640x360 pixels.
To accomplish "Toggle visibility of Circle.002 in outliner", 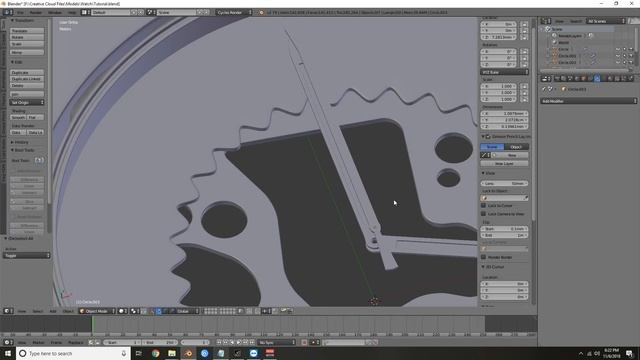I will point(618,56).
